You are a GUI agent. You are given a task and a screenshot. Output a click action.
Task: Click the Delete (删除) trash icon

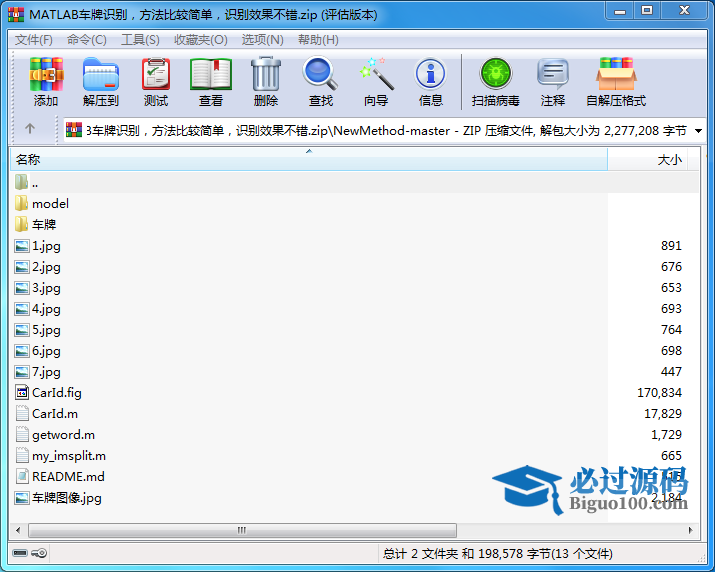pos(266,74)
